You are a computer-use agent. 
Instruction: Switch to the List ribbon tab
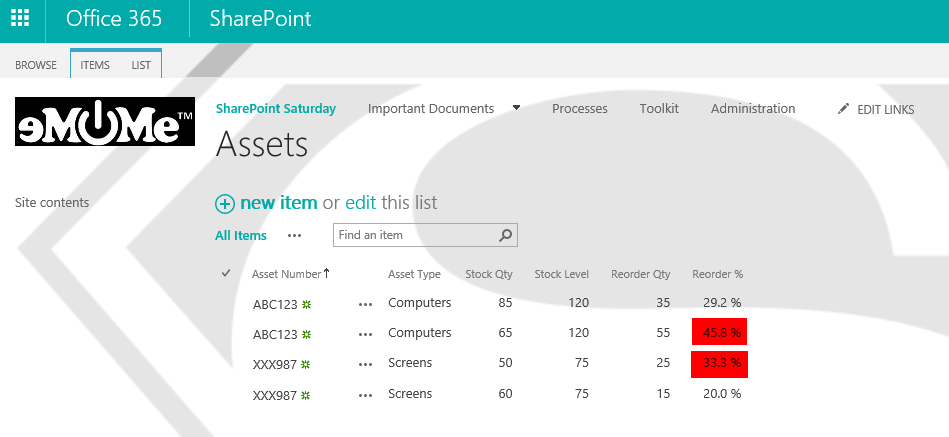coord(141,65)
